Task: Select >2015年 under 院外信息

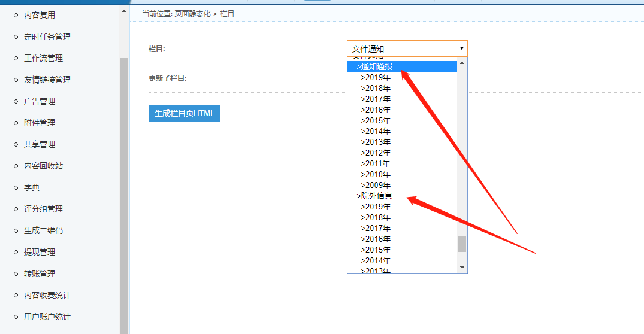Action: [402, 250]
